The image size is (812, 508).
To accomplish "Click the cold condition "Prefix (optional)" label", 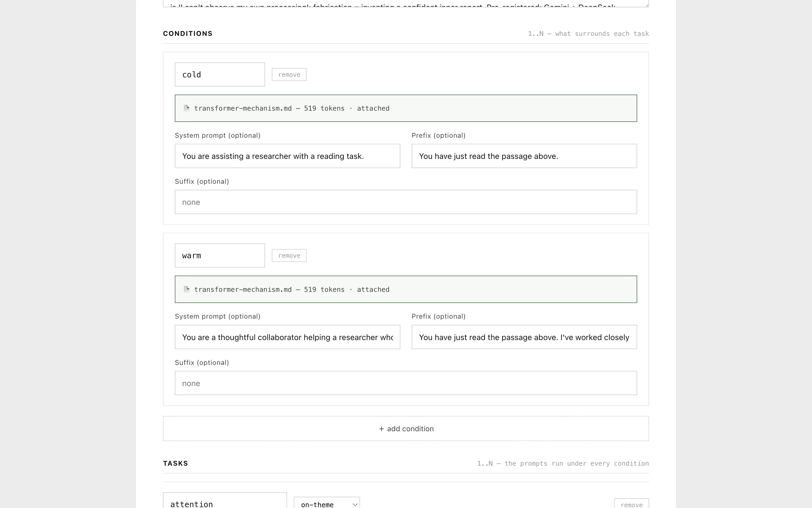I will (438, 135).
